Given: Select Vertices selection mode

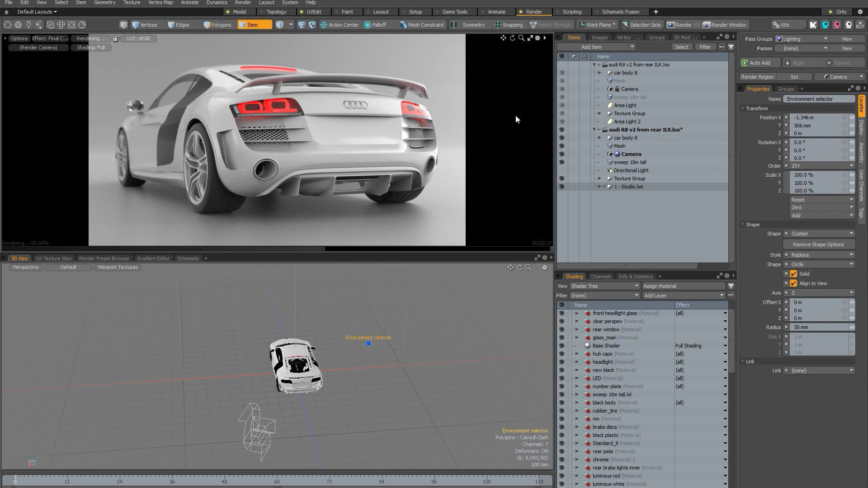Looking at the screenshot, I should (x=144, y=25).
